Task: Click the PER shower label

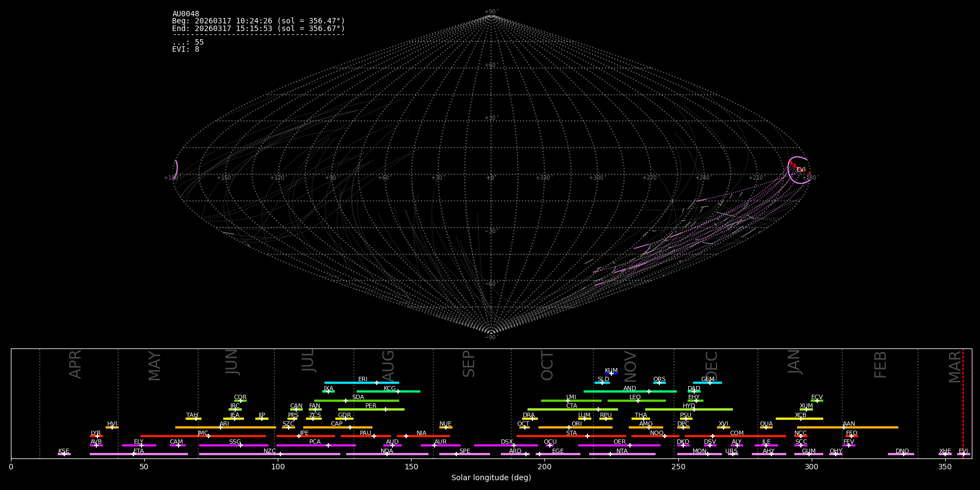Action: pos(371,406)
